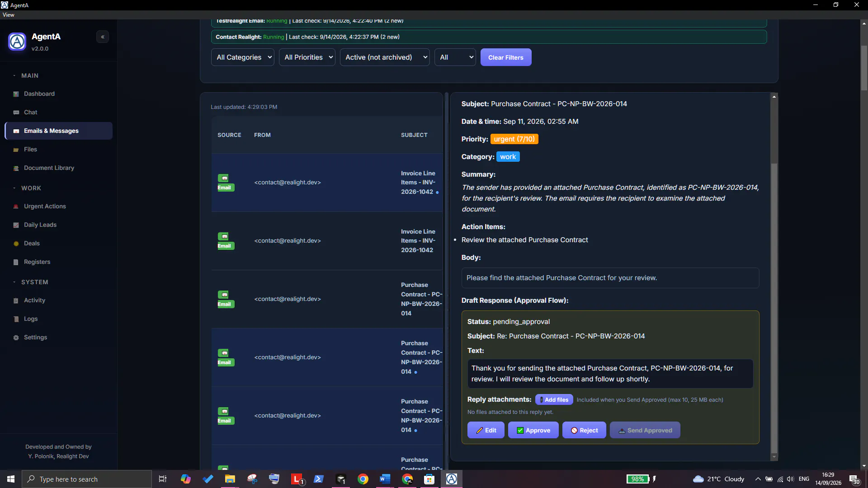Click the Clear Filters button
The height and width of the screenshot is (488, 868).
click(506, 57)
